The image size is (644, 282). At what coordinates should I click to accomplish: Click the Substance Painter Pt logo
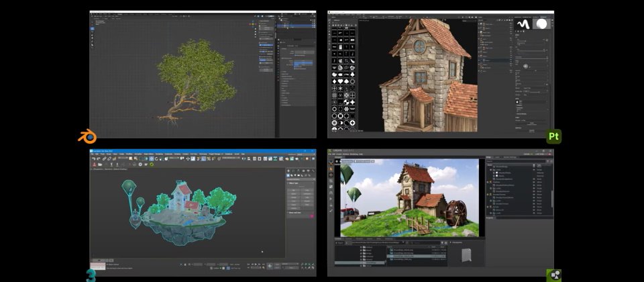553,136
